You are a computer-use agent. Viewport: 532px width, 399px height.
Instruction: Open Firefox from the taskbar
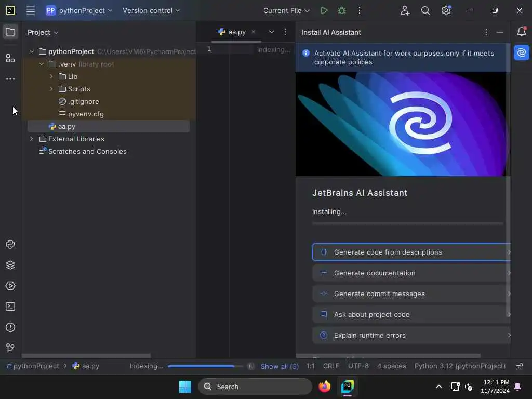pyautogui.click(x=324, y=387)
